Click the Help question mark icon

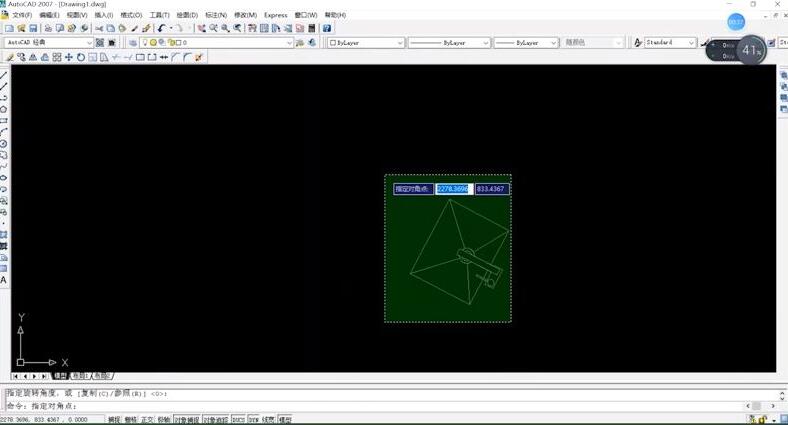pyautogui.click(x=327, y=29)
